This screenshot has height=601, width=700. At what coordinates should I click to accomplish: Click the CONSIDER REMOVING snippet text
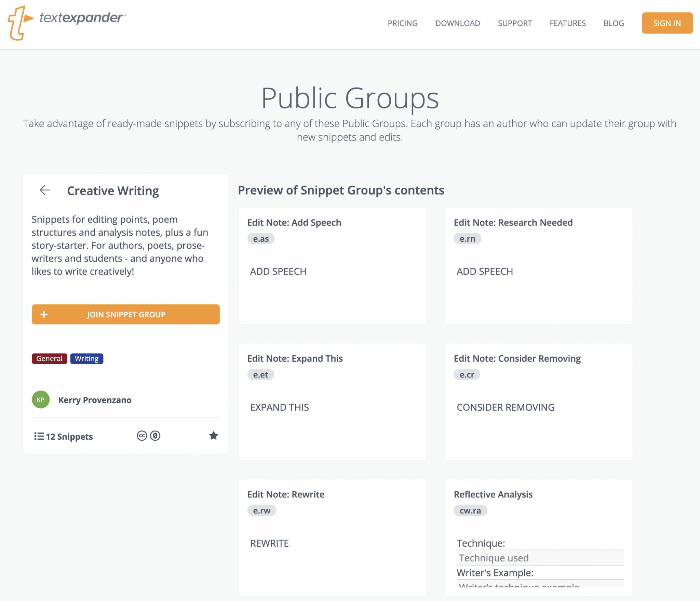point(506,407)
